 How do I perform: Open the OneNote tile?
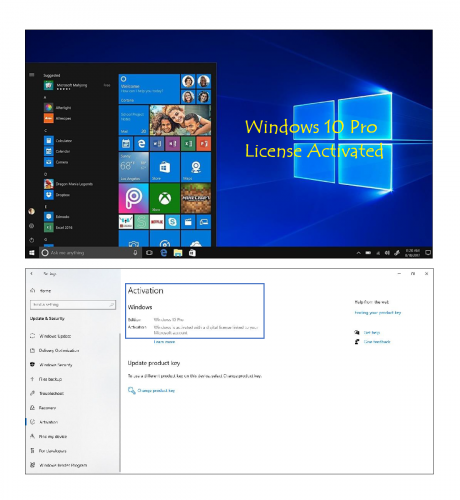tap(172, 144)
